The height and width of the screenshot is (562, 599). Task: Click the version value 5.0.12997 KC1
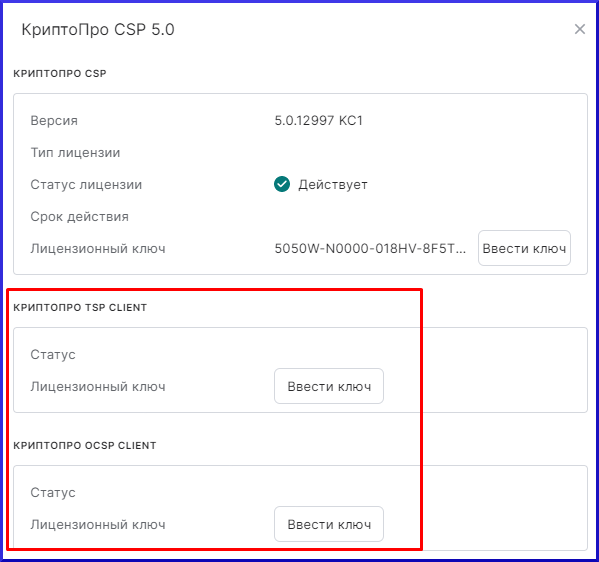tap(319, 120)
